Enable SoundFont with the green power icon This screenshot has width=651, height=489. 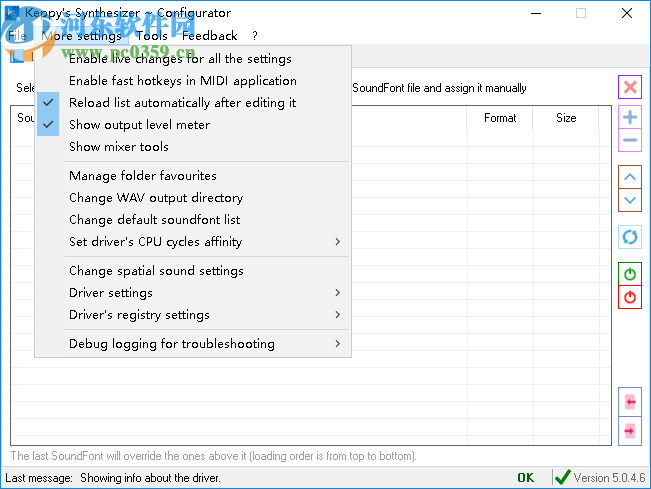(x=630, y=274)
